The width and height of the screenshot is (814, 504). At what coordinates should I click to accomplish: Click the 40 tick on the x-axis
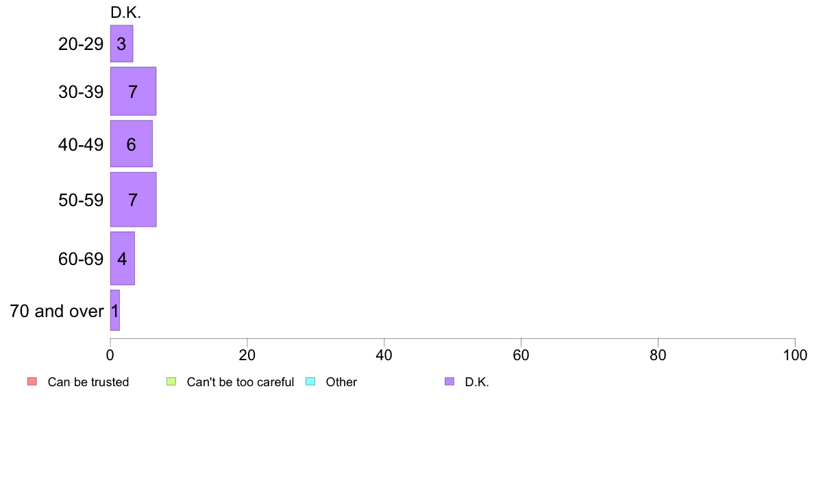384,355
